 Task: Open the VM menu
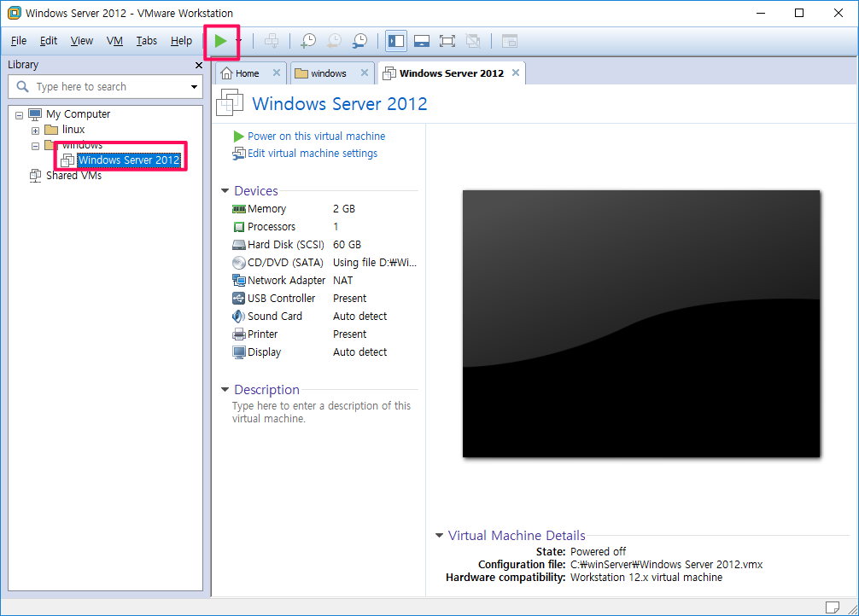[114, 41]
